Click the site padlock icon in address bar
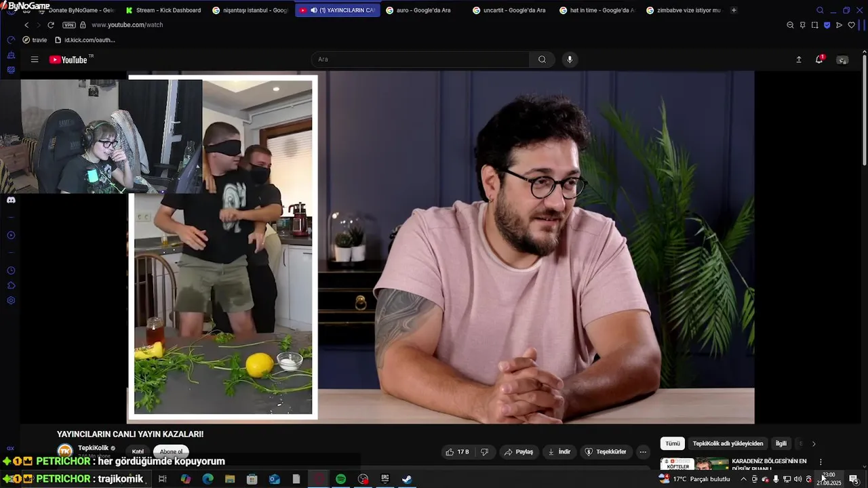The height and width of the screenshot is (488, 868). [x=83, y=25]
